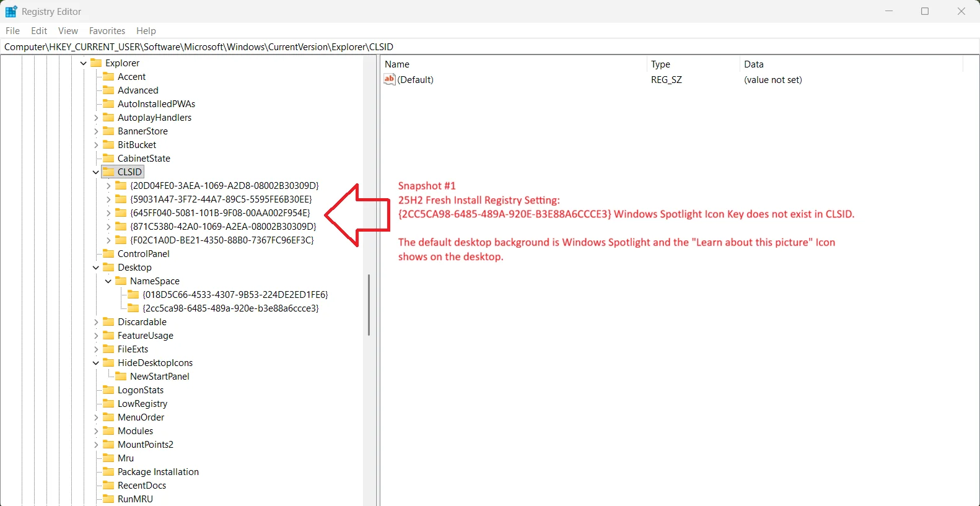Expand the AutoplayHandlers key

[x=96, y=118]
